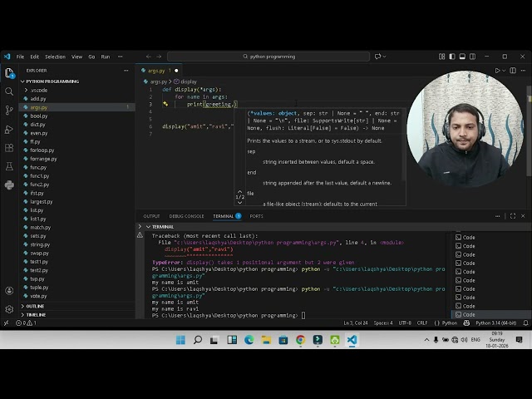Toggle the bottom panel visibility
The image size is (532, 399).
pos(462,57)
